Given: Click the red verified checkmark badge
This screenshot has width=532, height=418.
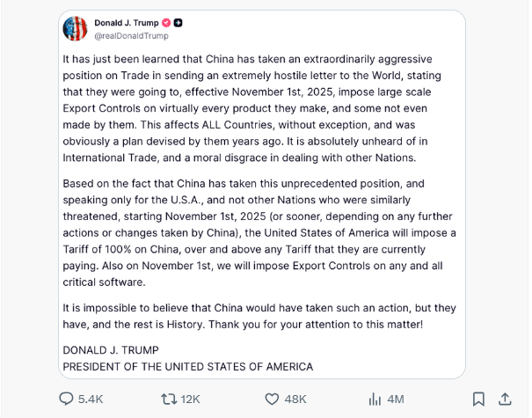Looking at the screenshot, I should (166, 23).
